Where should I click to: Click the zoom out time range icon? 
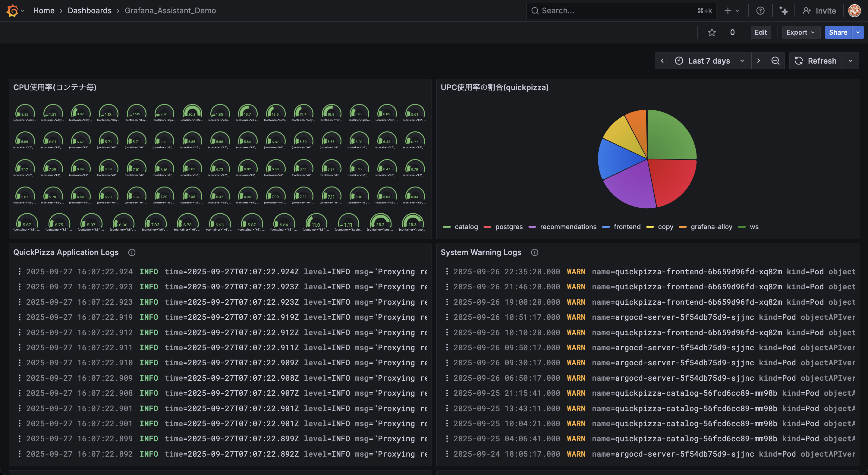point(775,61)
